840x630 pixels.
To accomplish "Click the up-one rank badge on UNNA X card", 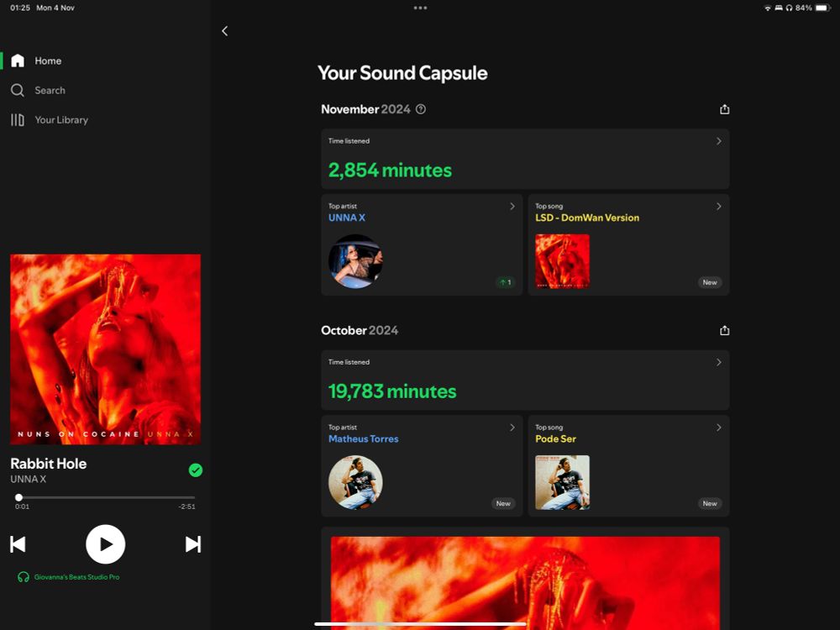I will [505, 282].
